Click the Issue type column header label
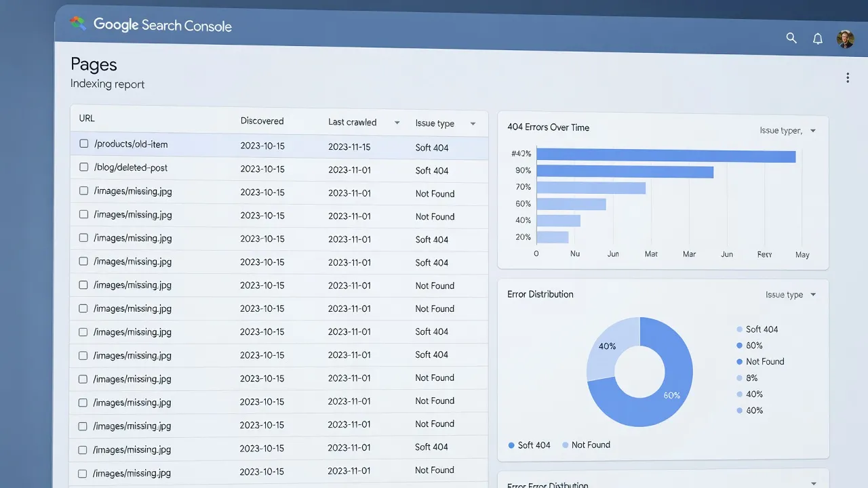This screenshot has width=868, height=488. (x=435, y=123)
